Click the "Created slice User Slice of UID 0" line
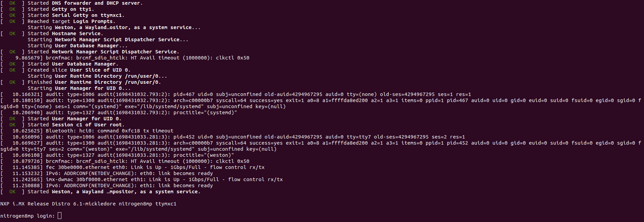This screenshot has width=644, height=222. (79, 70)
